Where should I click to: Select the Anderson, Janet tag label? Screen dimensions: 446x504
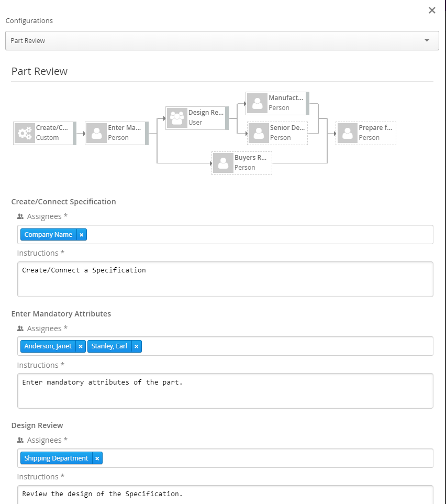point(48,346)
